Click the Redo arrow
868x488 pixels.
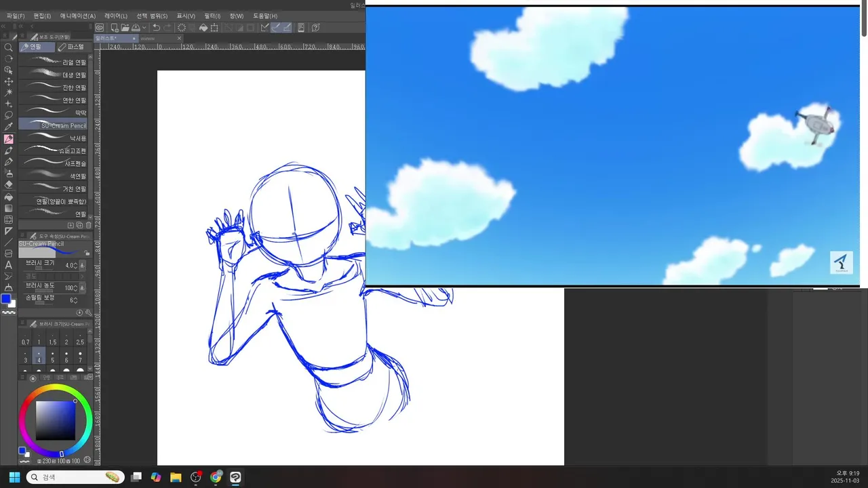(x=168, y=28)
